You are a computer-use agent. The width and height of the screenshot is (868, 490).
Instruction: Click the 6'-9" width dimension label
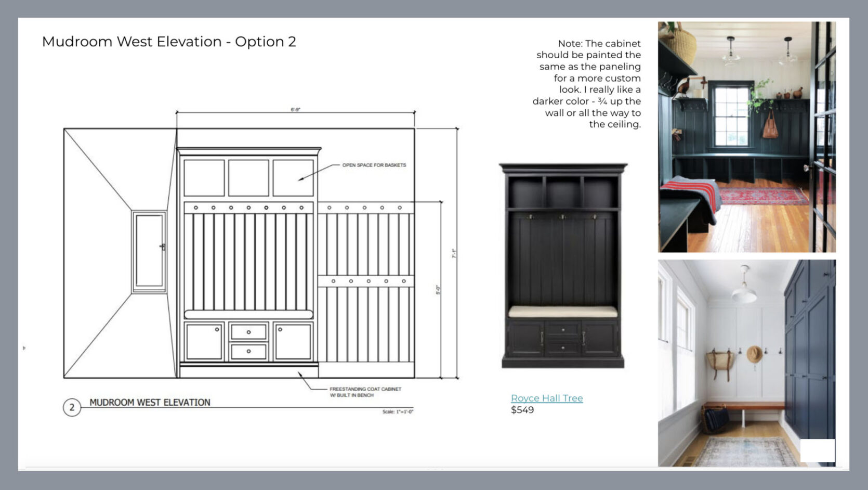(295, 110)
